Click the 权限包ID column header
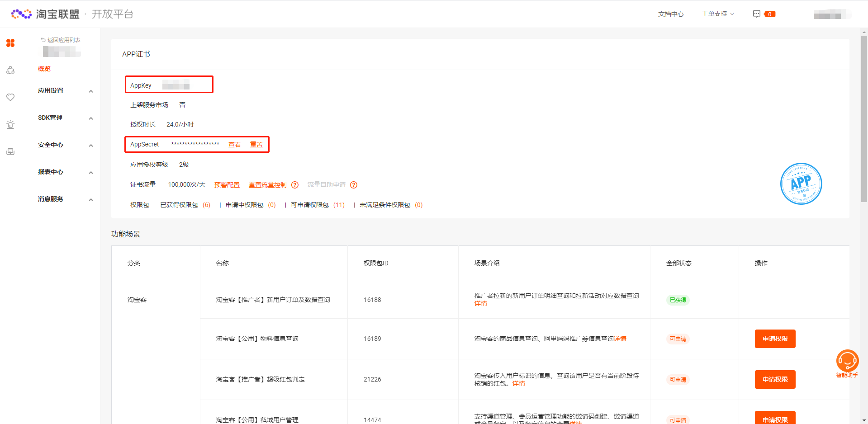Viewport: 868px width, 424px height. pyautogui.click(x=376, y=263)
